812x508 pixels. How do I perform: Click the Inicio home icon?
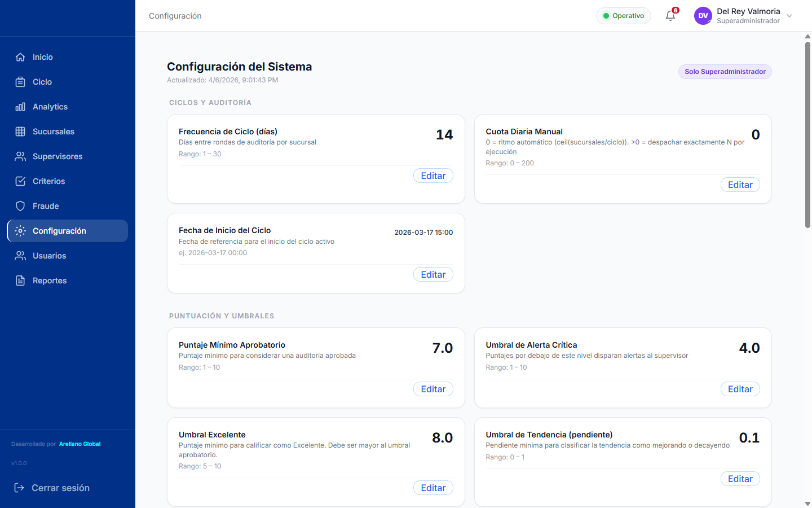coord(20,57)
